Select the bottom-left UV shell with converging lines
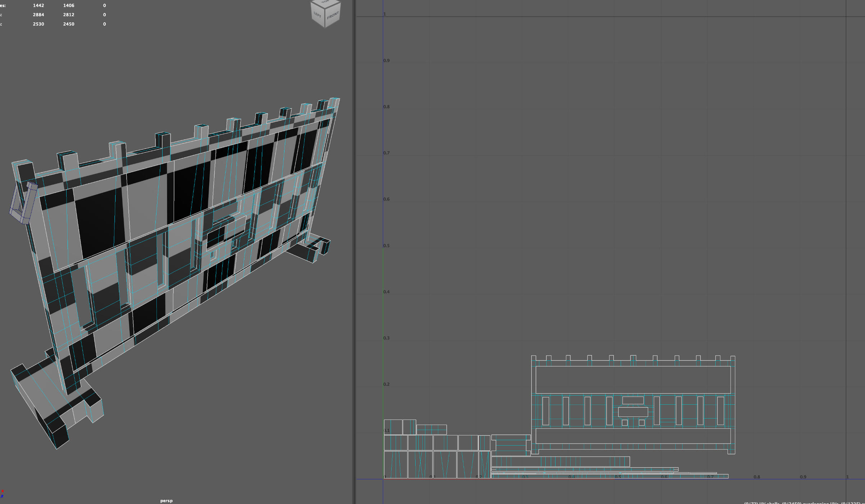This screenshot has height=504, width=865. point(395,464)
